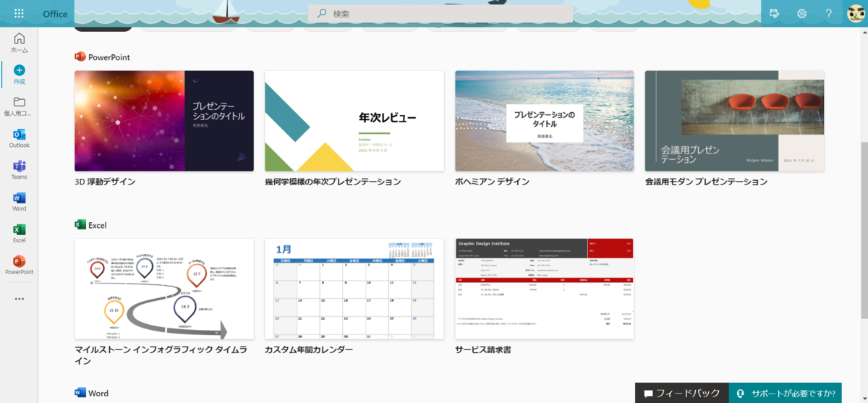Open the personal content folder icon
The width and height of the screenshot is (868, 403).
(x=20, y=101)
